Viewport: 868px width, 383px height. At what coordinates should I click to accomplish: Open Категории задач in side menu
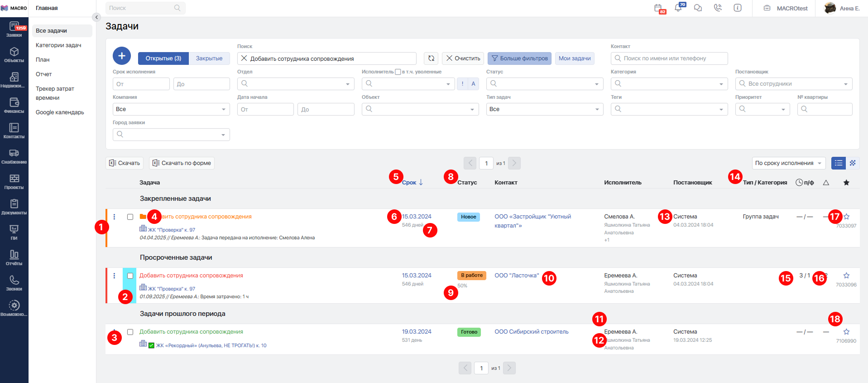point(58,45)
